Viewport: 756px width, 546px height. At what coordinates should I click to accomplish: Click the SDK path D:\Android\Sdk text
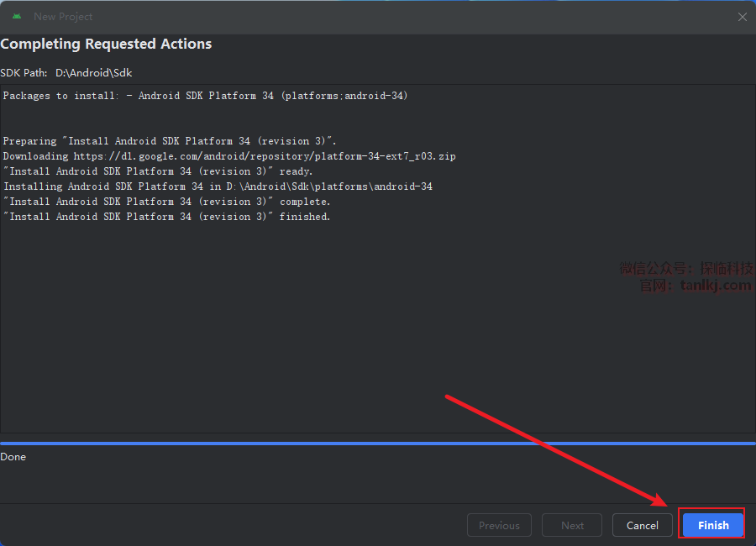[94, 73]
